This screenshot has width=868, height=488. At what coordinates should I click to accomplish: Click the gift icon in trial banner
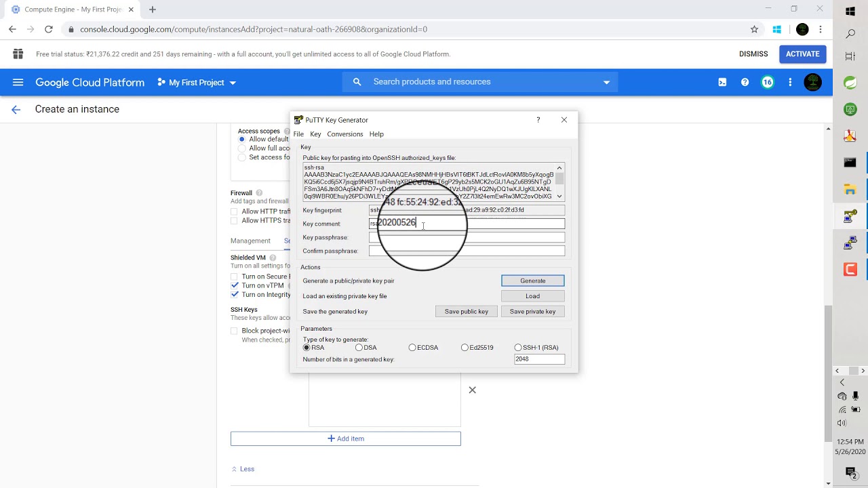coord(18,54)
